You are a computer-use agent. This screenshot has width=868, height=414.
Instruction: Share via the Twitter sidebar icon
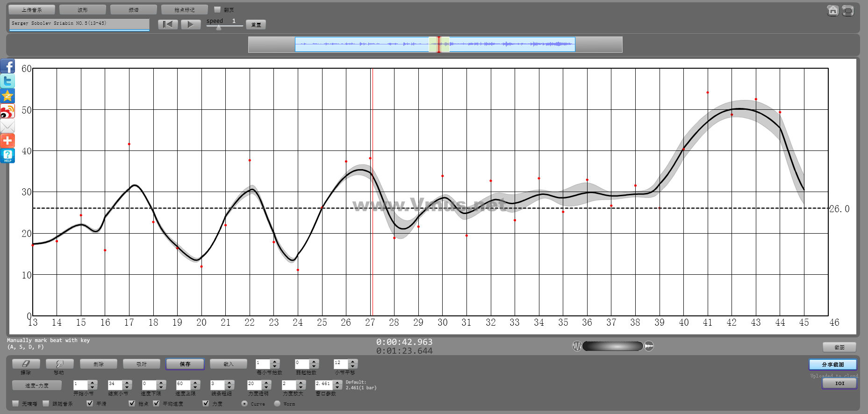point(7,81)
